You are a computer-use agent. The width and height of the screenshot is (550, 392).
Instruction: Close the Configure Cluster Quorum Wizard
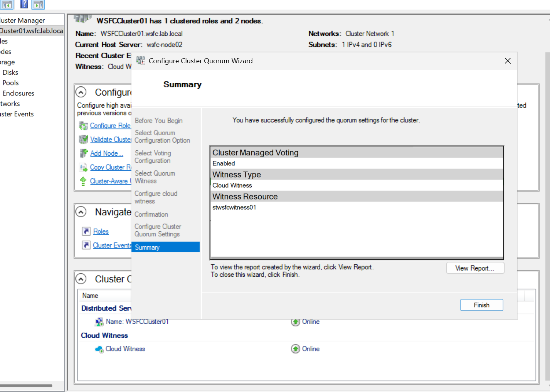(508, 61)
